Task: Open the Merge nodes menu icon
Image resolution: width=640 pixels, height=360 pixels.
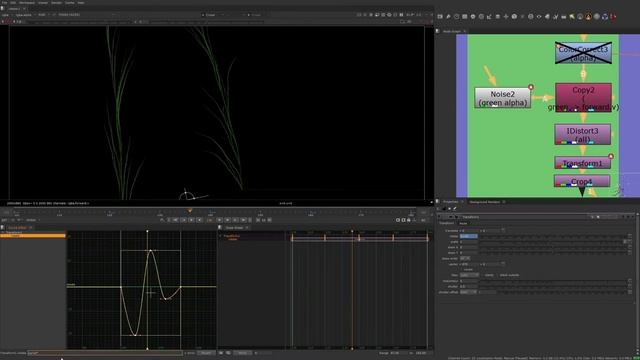Action: coord(498,17)
